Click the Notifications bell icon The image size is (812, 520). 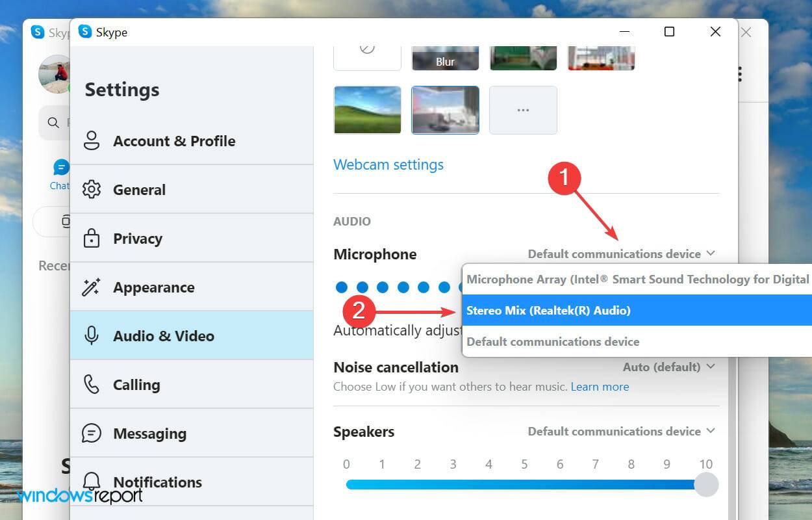click(x=92, y=482)
